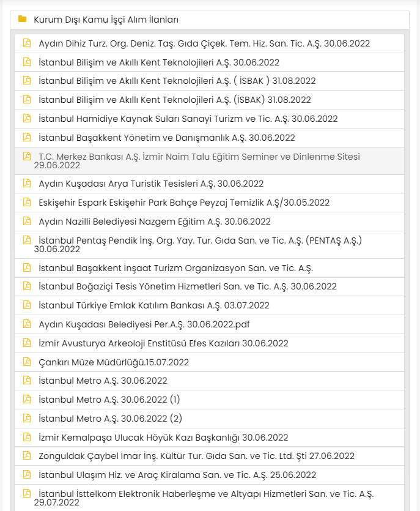
Task: Click PDF icon for Nazilli Belediyesi Nazgem Eğitim
Action: pyautogui.click(x=27, y=221)
